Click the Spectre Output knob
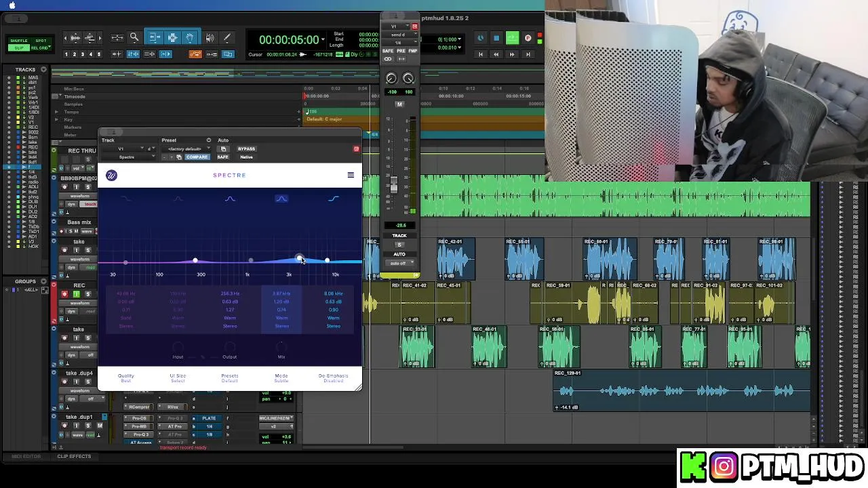The height and width of the screenshot is (488, 868). pos(229,347)
